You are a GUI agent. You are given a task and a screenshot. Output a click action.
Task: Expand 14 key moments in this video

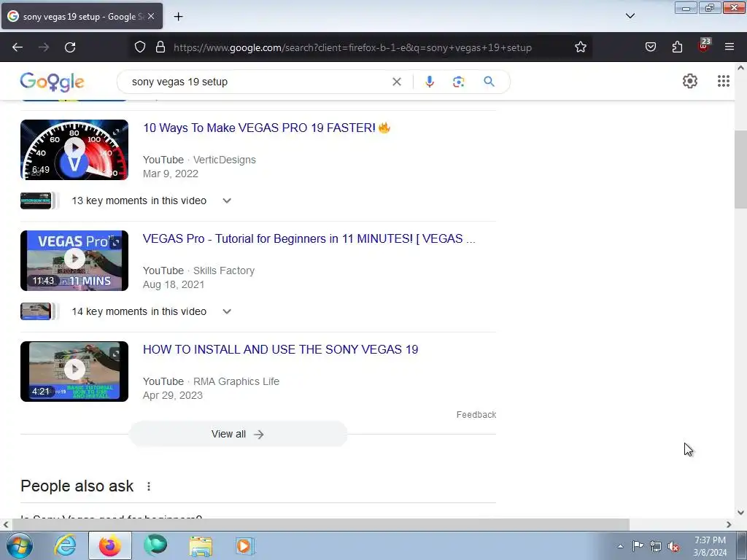tap(227, 312)
